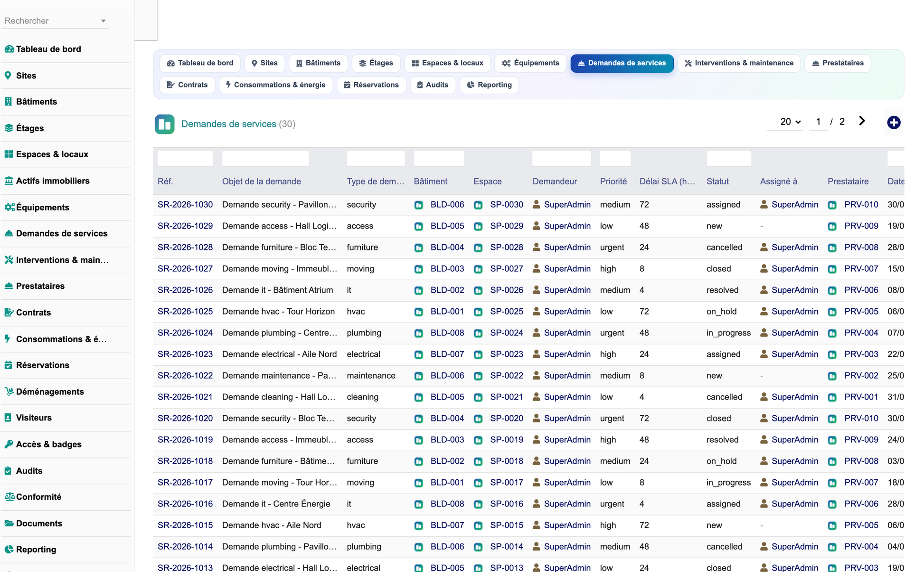Sort by the Délai SLA column header
924x572 pixels.
click(x=667, y=181)
